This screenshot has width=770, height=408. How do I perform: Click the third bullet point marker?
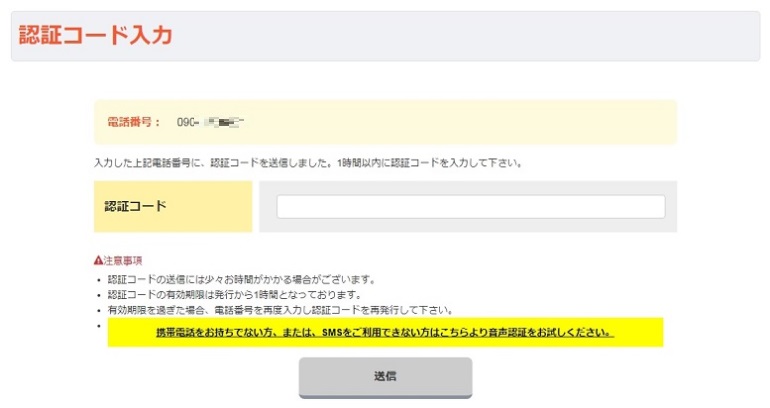click(98, 310)
